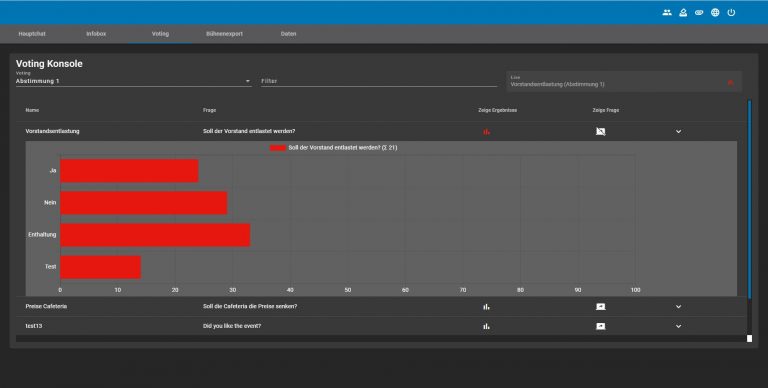
Task: Toggle the red chart legend swatch
Action: [x=278, y=148]
